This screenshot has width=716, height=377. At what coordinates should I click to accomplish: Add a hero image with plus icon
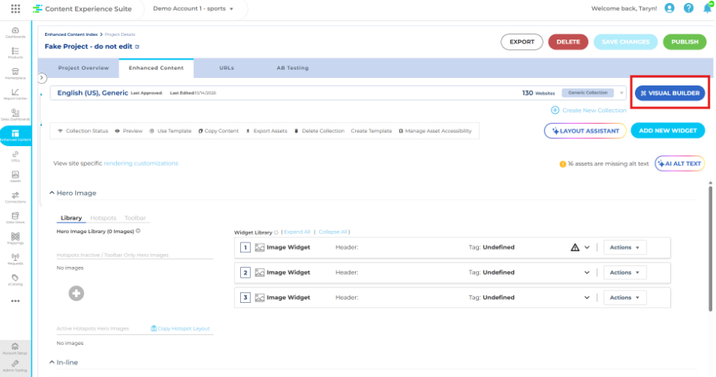(x=76, y=293)
